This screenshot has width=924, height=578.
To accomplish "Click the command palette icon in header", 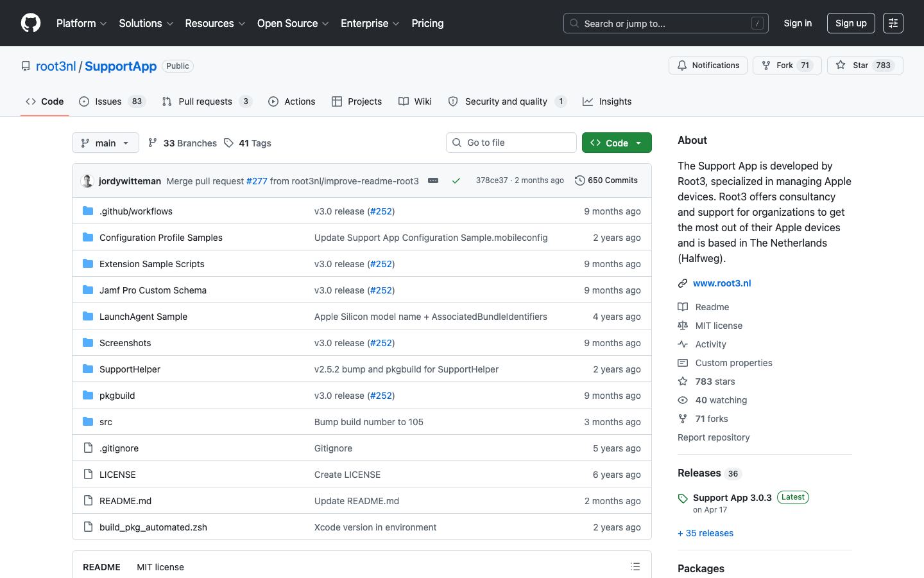I will (x=893, y=23).
